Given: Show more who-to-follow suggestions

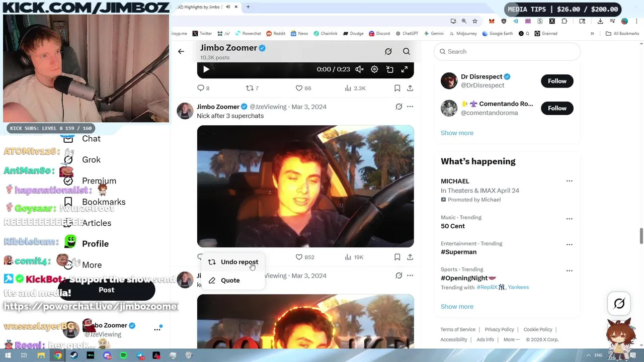Looking at the screenshot, I should pos(457,133).
